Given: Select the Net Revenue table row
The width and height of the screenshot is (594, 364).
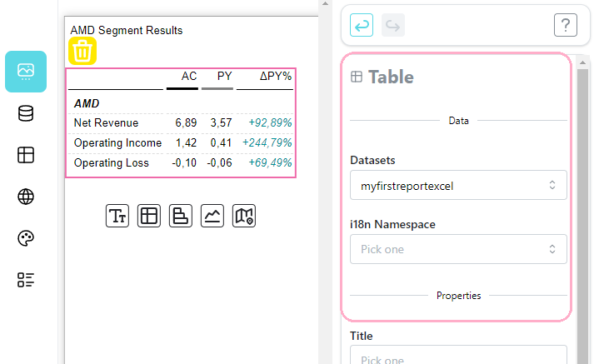Looking at the screenshot, I should pos(181,122).
